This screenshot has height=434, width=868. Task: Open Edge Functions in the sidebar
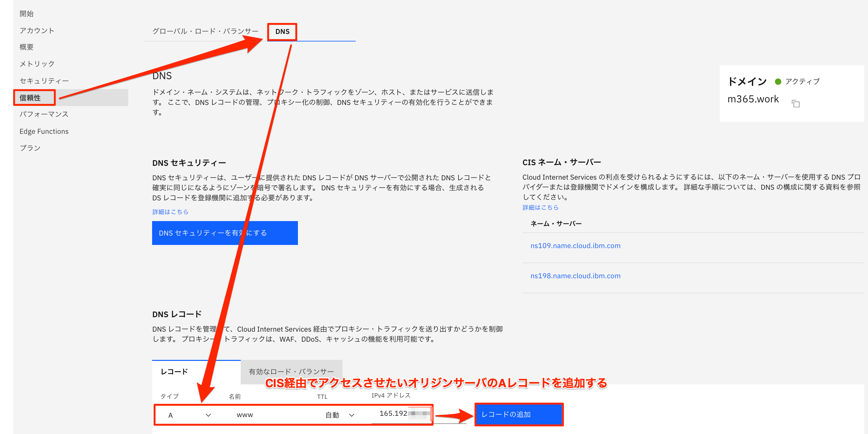(x=44, y=131)
